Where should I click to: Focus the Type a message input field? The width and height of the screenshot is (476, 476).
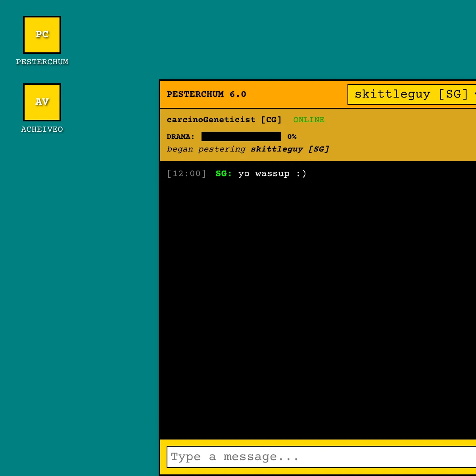[x=321, y=457]
